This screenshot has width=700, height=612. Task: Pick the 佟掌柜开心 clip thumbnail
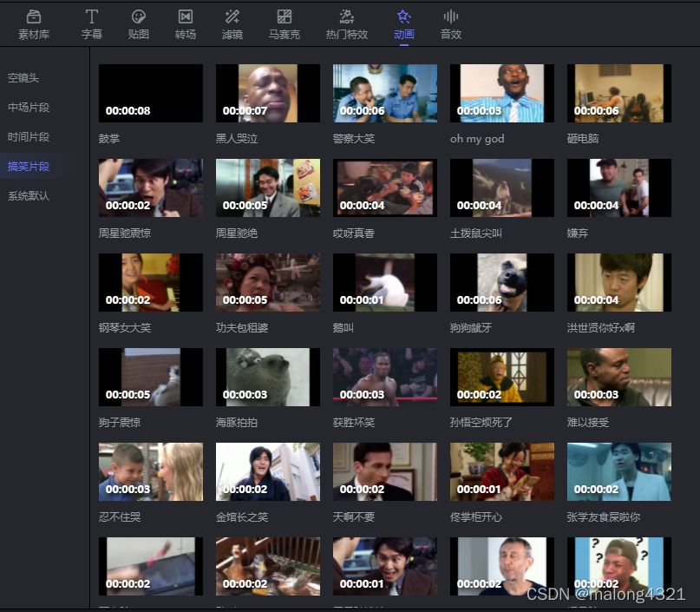pos(502,471)
